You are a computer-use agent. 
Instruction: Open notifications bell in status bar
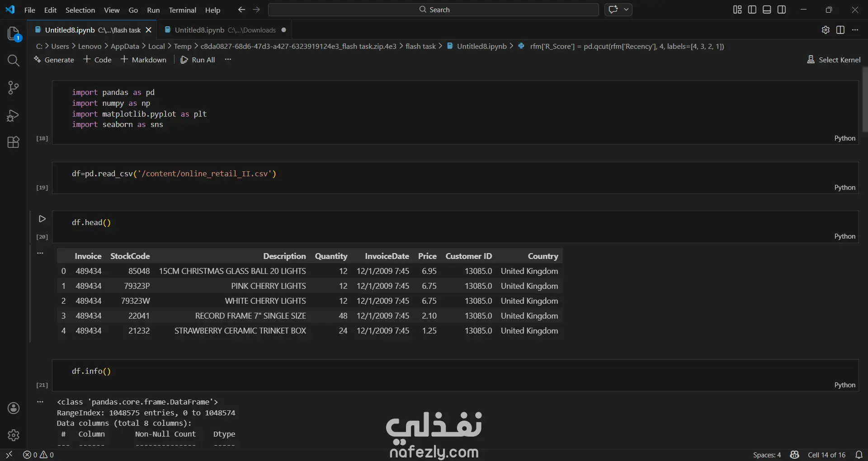click(859, 455)
